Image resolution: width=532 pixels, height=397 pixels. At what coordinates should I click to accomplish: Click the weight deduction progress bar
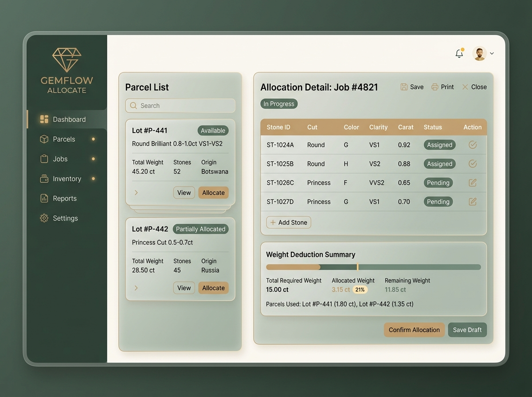point(373,267)
